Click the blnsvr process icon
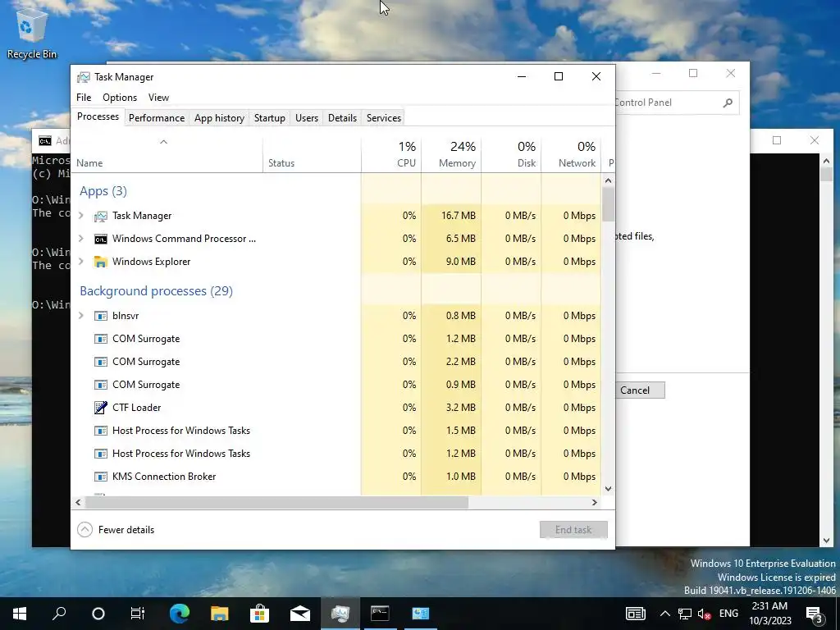840x630 pixels. point(101,316)
